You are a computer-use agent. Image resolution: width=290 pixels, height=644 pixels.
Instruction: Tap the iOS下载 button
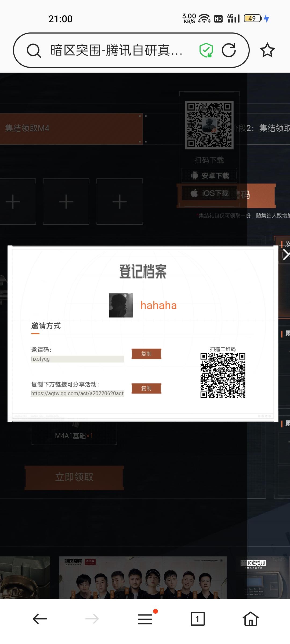[x=209, y=193]
